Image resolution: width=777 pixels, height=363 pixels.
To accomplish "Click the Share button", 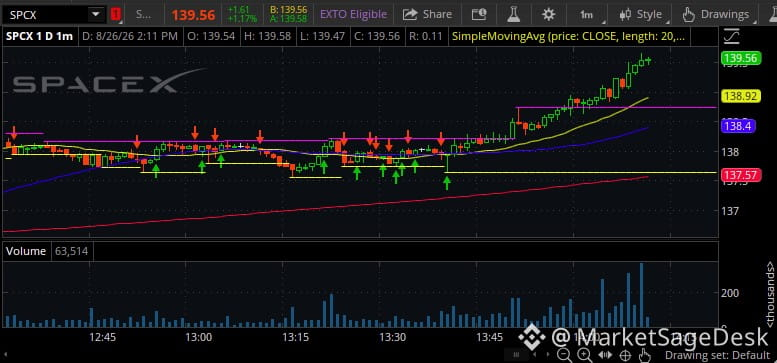I will 427,14.
